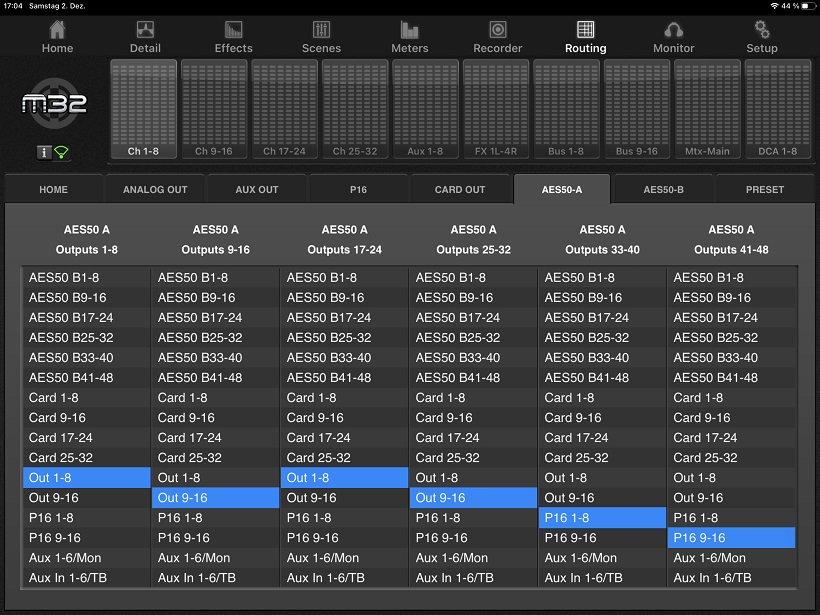Choose AES50 B9-16 in Outputs 25-32 column
Viewport: 820px width, 615px height.
(x=473, y=298)
